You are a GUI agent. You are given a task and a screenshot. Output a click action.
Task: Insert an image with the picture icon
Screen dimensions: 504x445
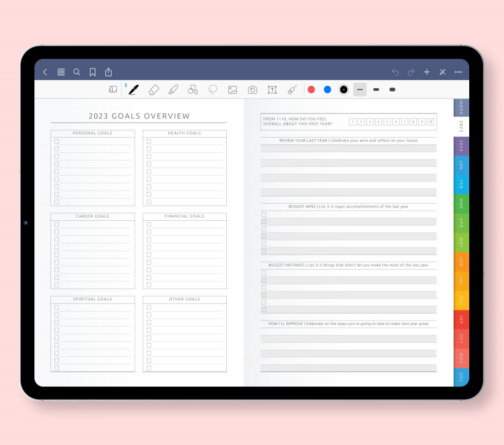click(x=233, y=90)
